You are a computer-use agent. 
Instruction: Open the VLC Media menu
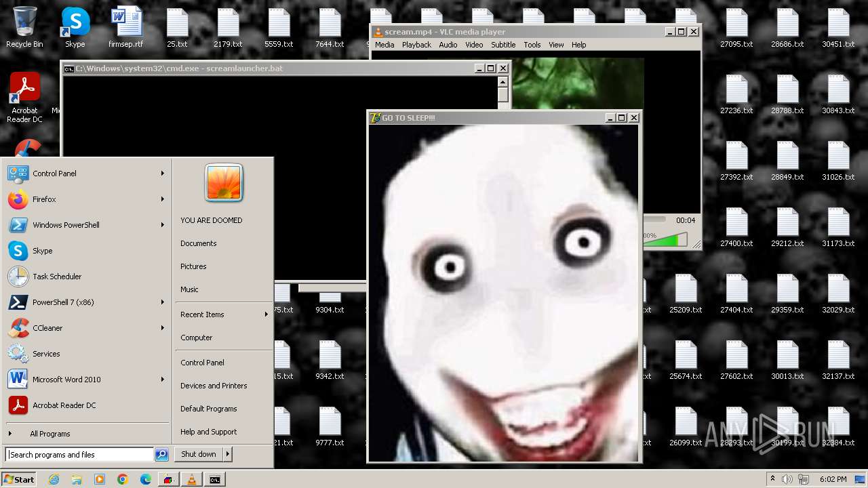(384, 45)
